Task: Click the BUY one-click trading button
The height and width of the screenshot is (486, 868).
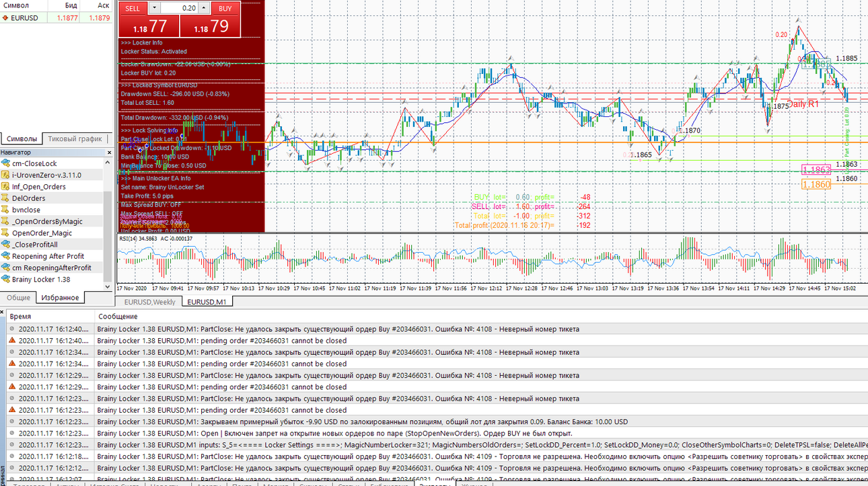Action: pos(225,8)
